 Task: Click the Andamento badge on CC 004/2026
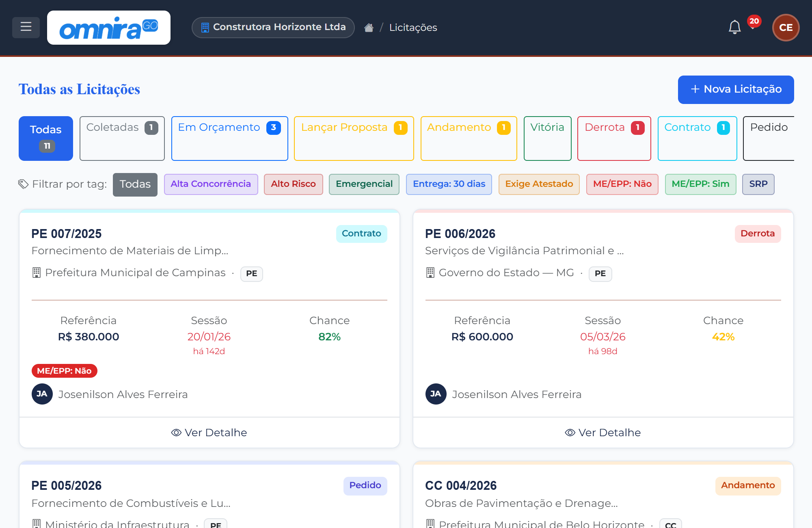click(x=748, y=486)
